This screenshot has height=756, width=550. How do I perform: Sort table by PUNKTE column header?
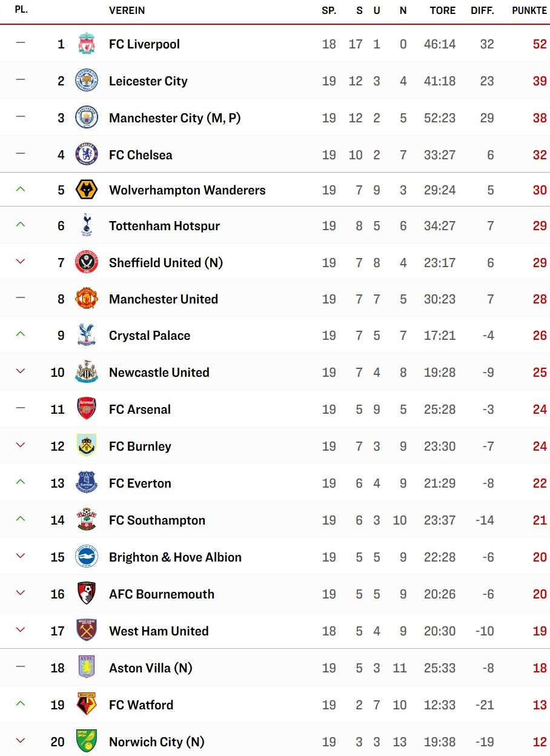tap(529, 11)
